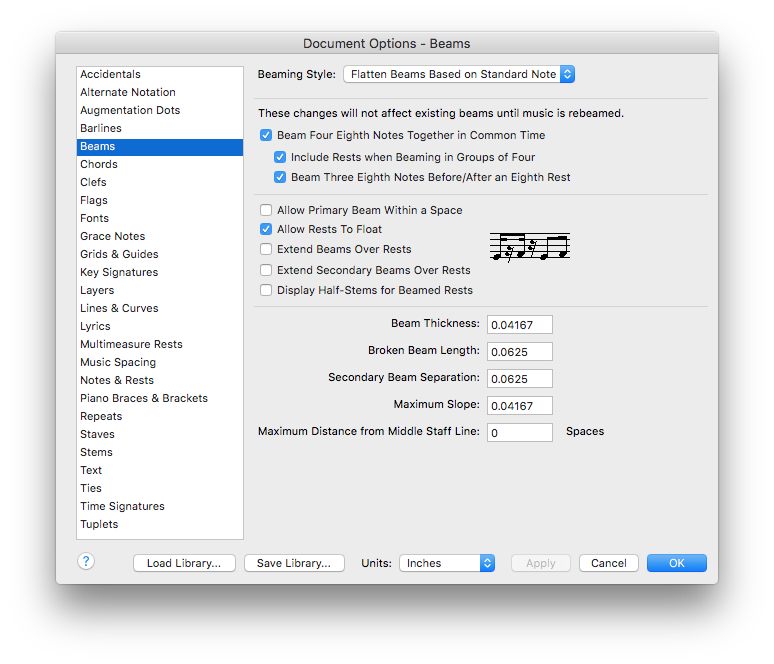Screen dimensions: 774x664
Task: Cancel the Document Options dialog
Action: click(x=609, y=563)
